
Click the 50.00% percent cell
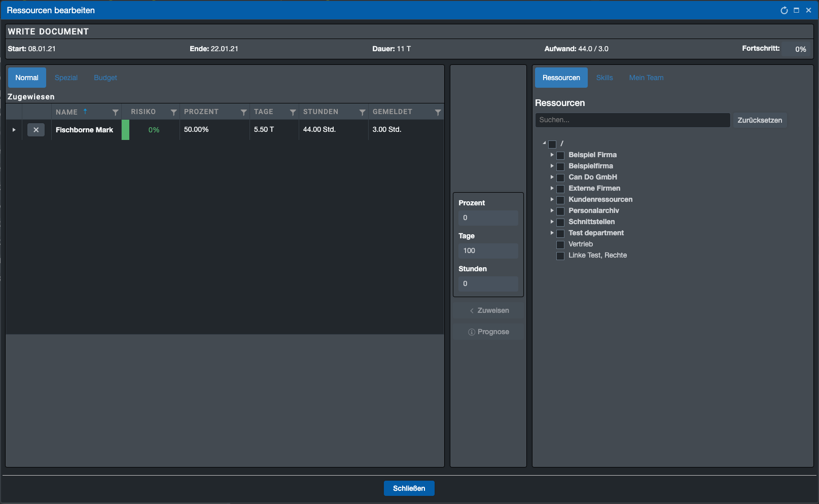215,130
